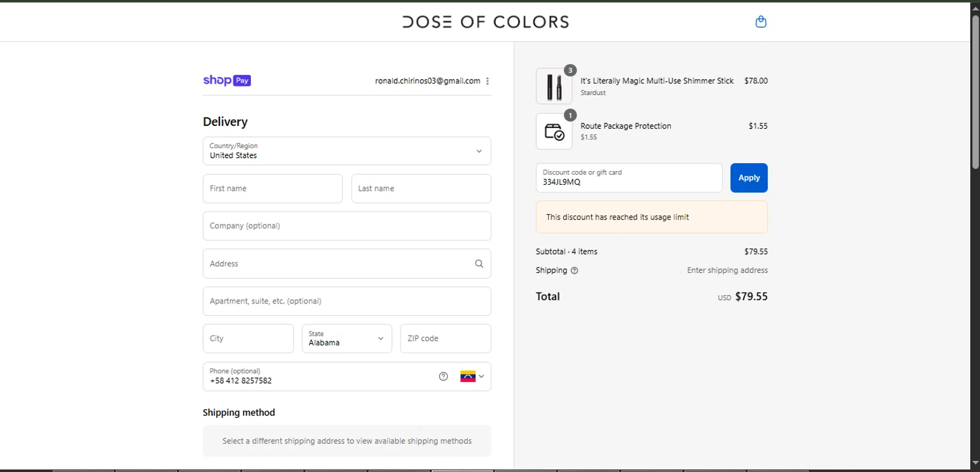Click the 'Subtotal · 4 items' label

566,251
